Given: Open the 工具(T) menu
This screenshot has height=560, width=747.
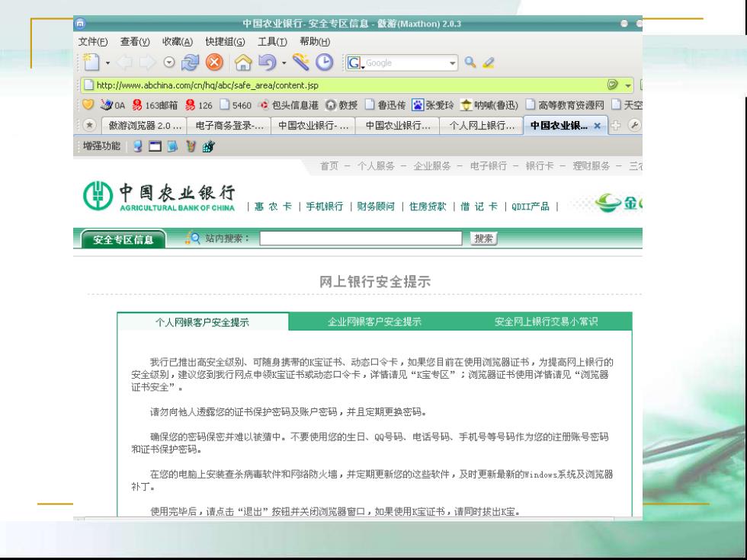Looking at the screenshot, I should (x=272, y=42).
